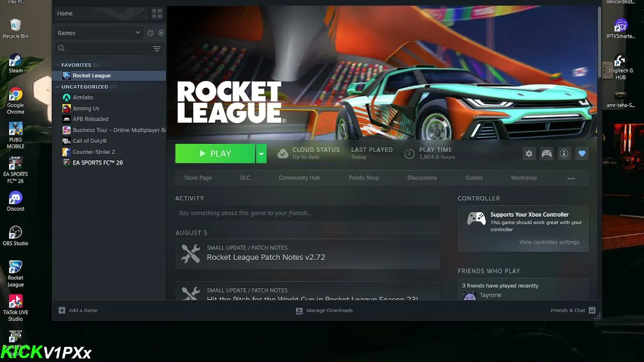Open the Steam library grid view icon
The width and height of the screenshot is (644, 362).
(x=157, y=14)
